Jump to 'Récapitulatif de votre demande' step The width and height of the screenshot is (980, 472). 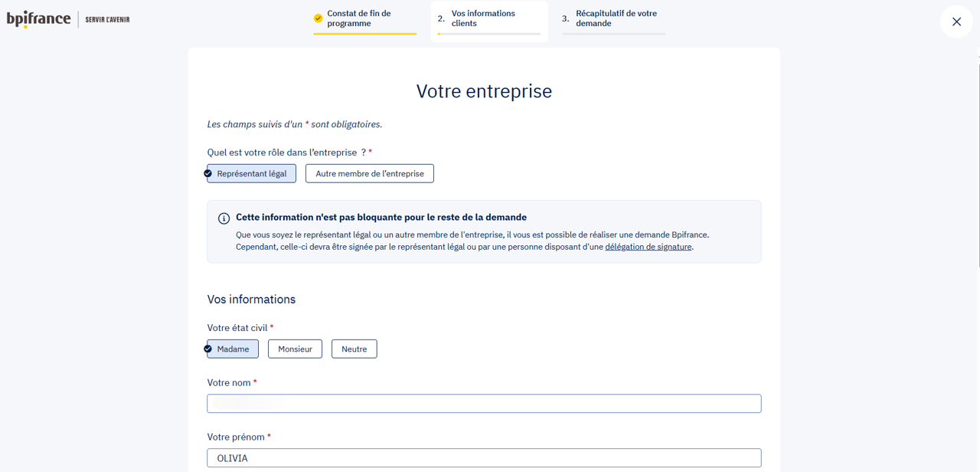coord(616,18)
